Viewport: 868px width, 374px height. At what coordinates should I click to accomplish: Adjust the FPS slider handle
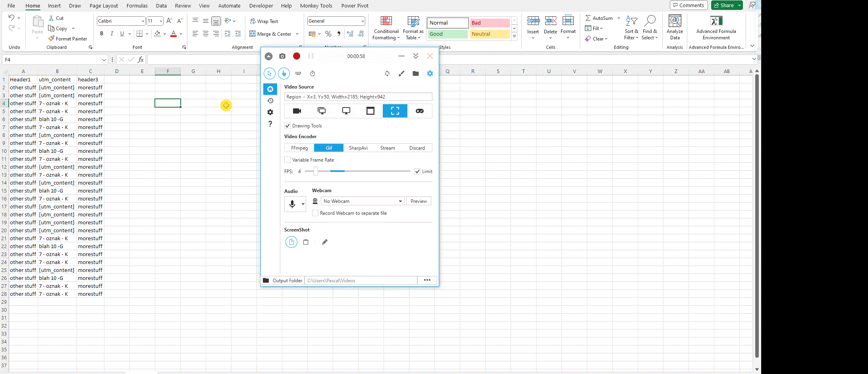[x=316, y=171]
